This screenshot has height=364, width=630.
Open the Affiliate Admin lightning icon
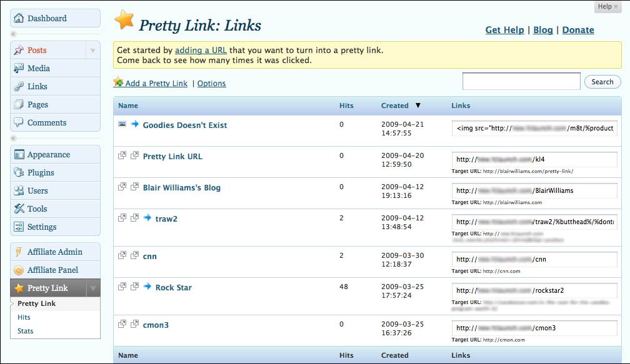tap(18, 252)
